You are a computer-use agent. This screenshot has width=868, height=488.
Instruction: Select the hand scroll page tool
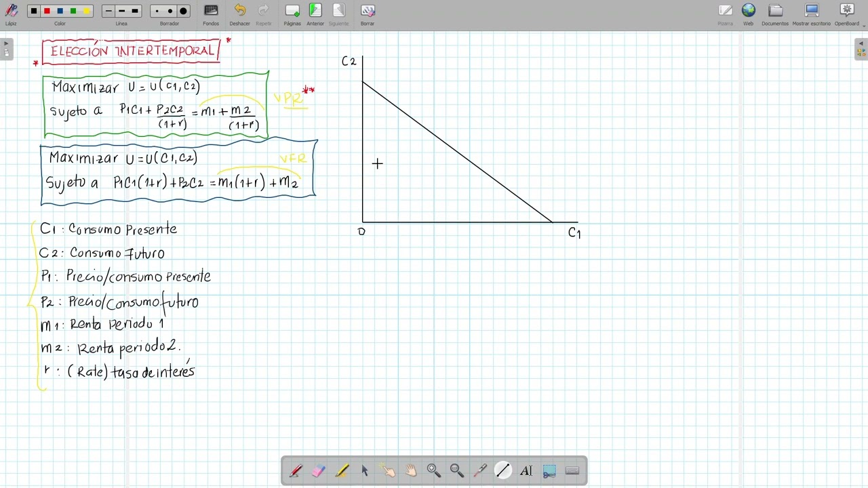[x=411, y=470]
